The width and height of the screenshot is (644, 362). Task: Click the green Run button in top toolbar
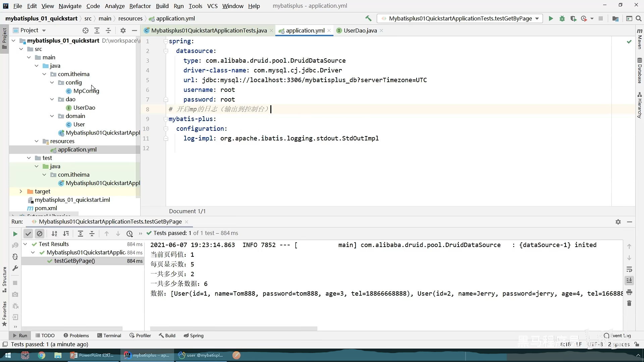[551, 19]
